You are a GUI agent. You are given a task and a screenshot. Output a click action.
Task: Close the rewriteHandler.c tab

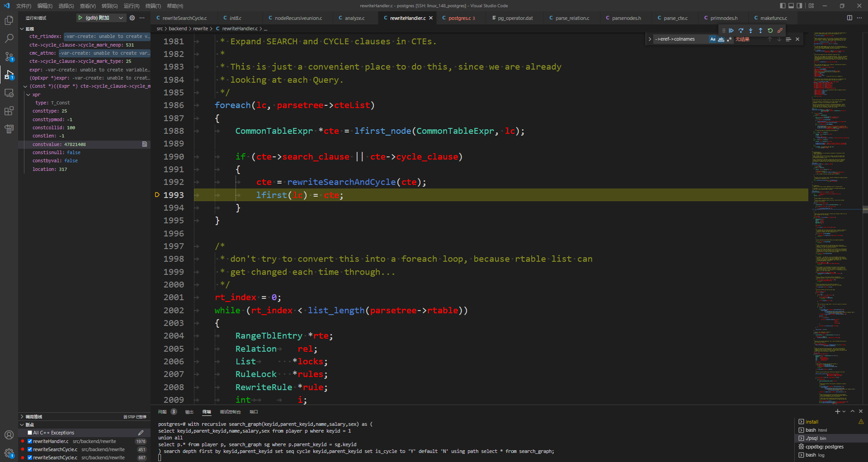tap(431, 18)
